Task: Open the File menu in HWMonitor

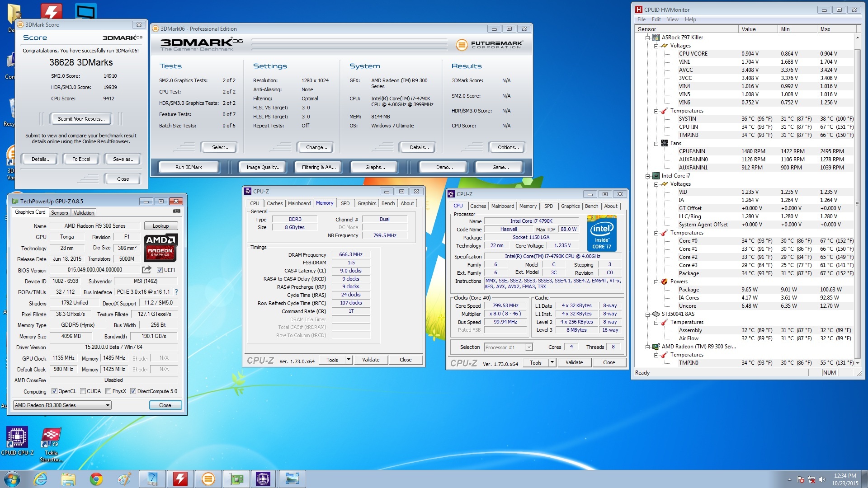Action: click(641, 19)
